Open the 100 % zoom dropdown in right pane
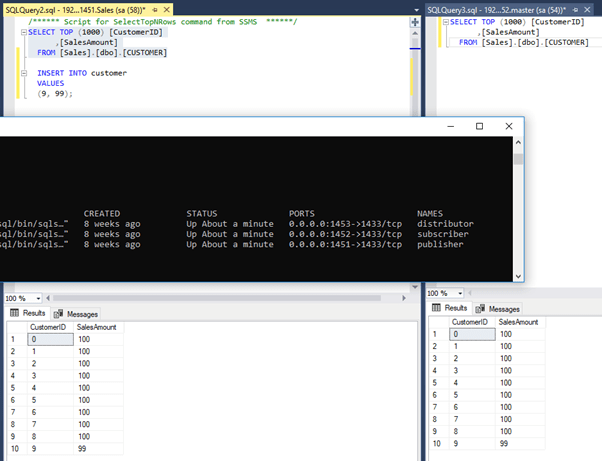602x461 pixels. [x=461, y=294]
